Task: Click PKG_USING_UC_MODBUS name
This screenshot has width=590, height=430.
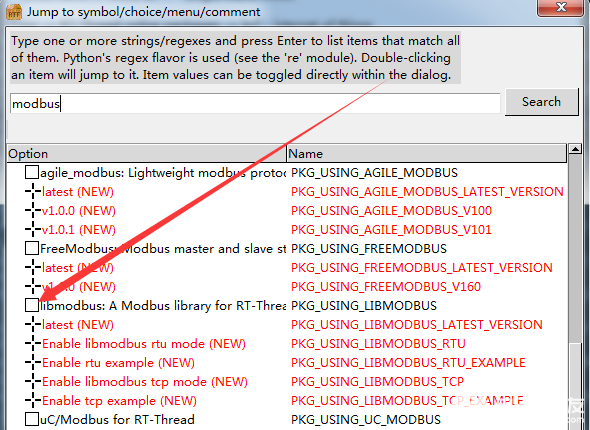Action: point(366,419)
